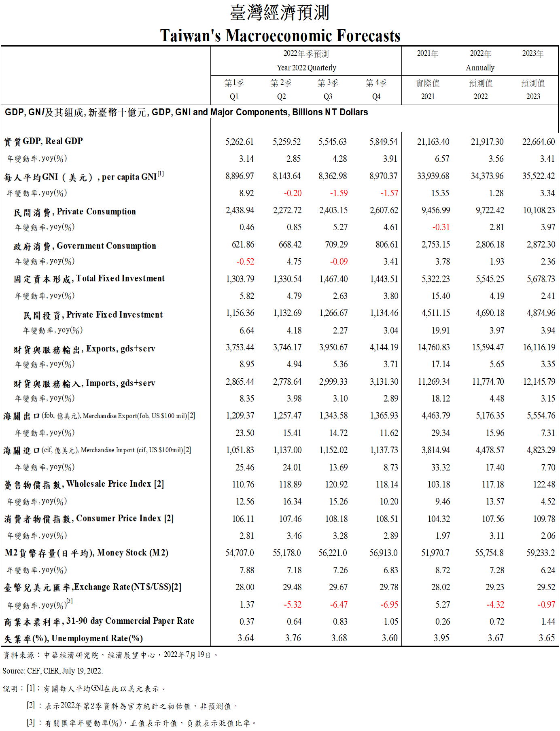Select Real GDP 2021 value 21,163.40
Screen dimensions: 560x731
tap(433, 142)
